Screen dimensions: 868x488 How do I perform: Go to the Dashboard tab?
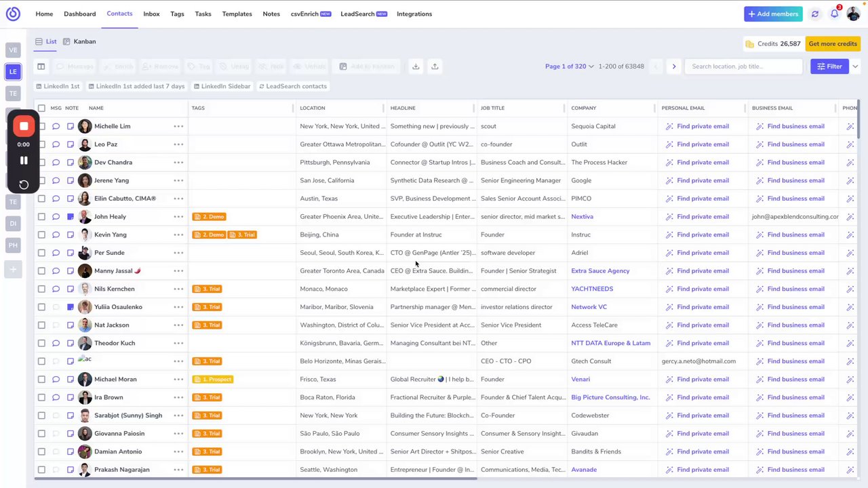tap(79, 14)
